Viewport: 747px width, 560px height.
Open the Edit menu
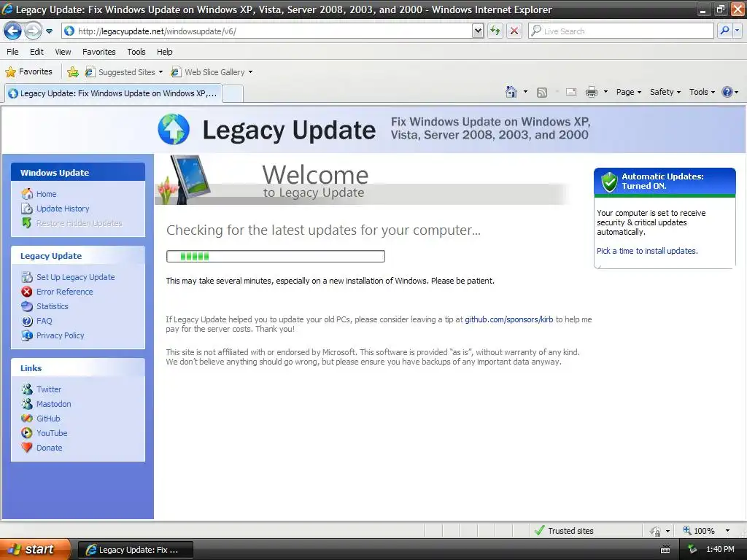(36, 52)
